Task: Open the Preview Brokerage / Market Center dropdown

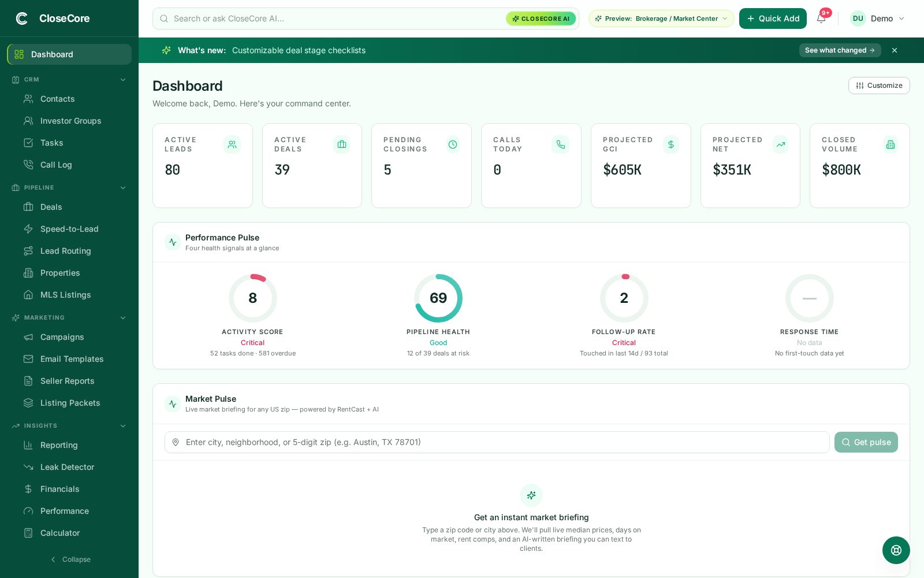Action: point(661,18)
